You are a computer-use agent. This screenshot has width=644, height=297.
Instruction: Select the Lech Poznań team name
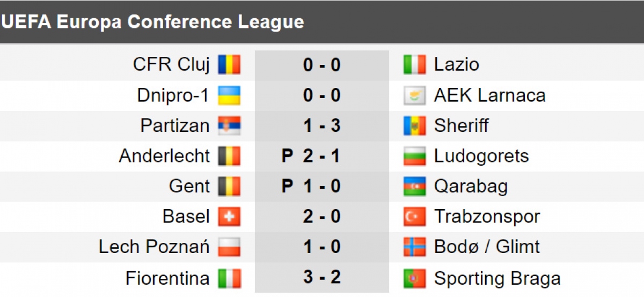click(155, 247)
